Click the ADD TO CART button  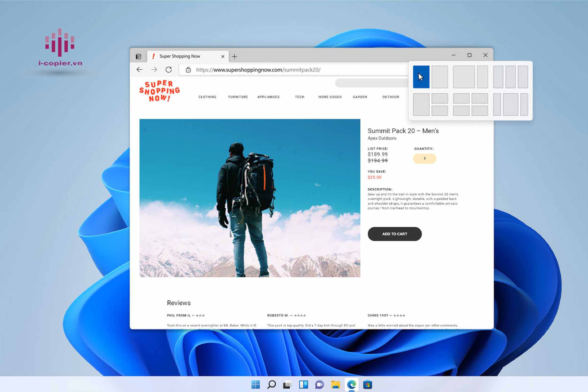click(394, 234)
